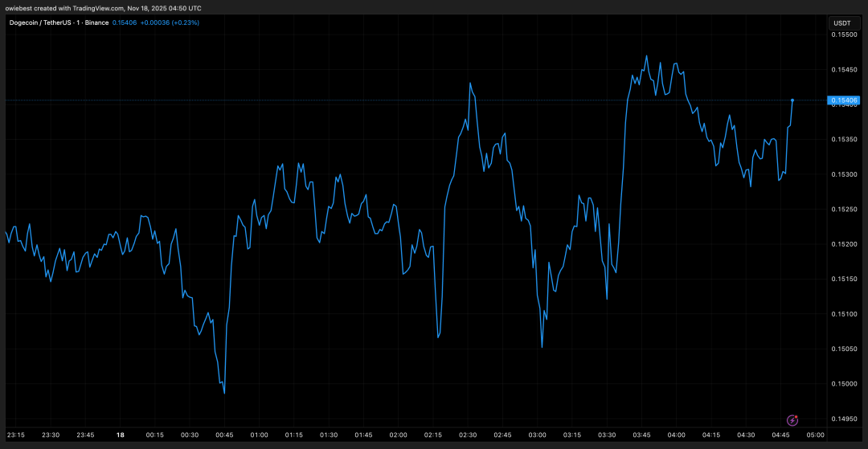Click the 04:15 time axis label
The image size is (868, 449).
click(710, 435)
